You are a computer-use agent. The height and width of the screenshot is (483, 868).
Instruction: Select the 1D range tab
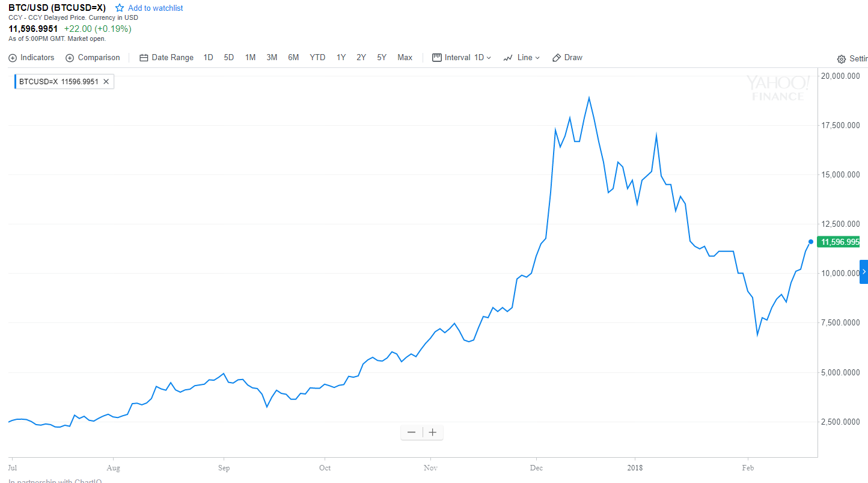pyautogui.click(x=208, y=58)
